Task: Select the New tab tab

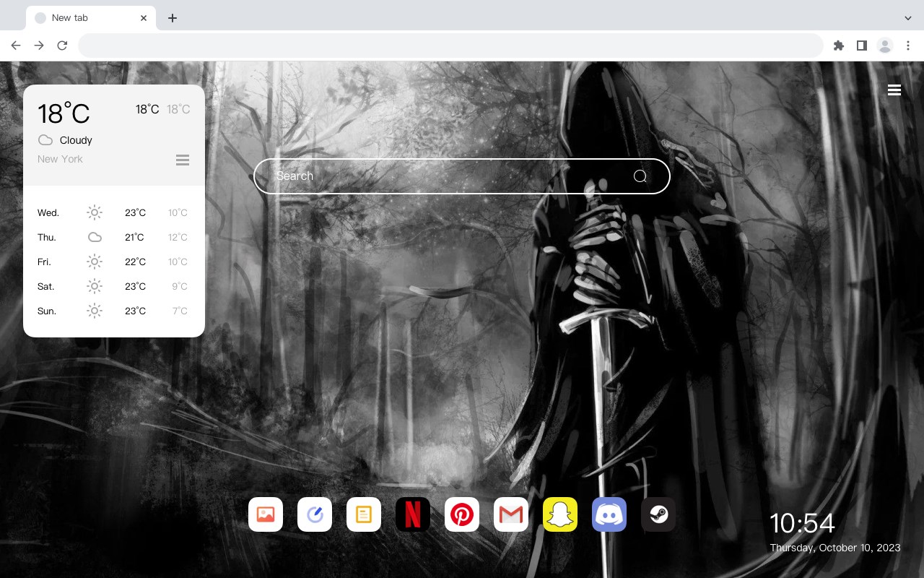Action: [91, 18]
